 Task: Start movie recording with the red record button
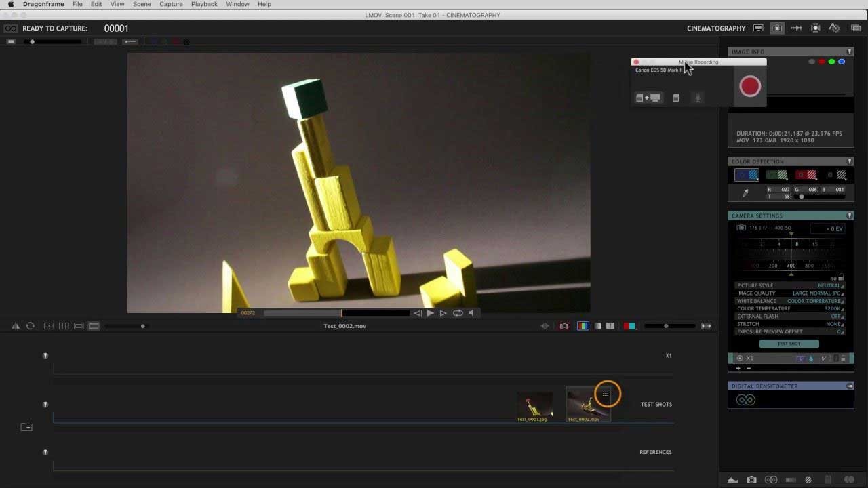pos(749,86)
